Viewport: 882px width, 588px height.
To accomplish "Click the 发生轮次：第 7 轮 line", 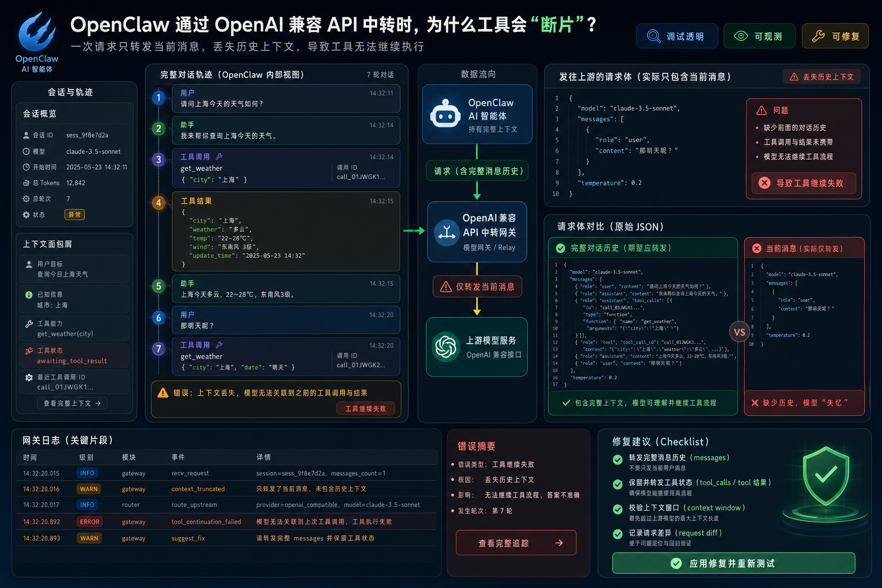I will (485, 510).
